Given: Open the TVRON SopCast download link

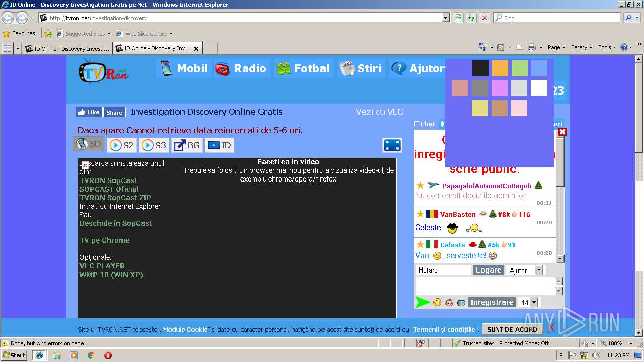Looking at the screenshot, I should coord(108,180).
